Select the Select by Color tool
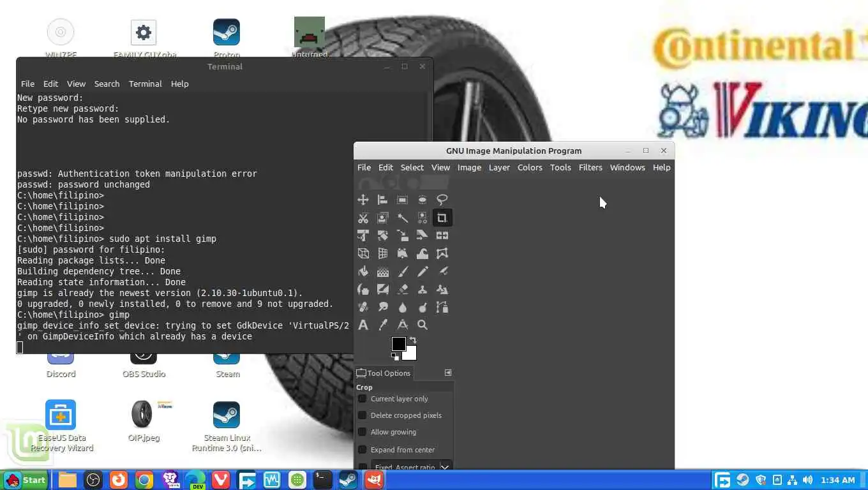 point(423,218)
